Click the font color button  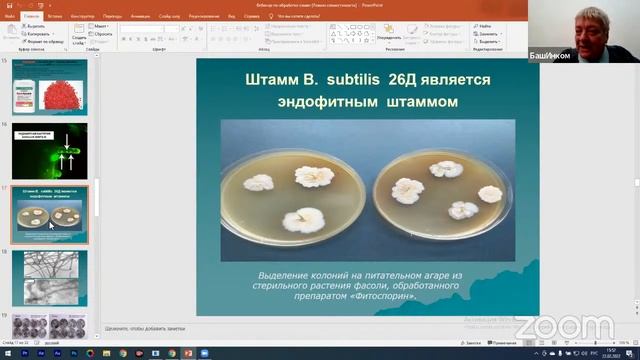[197, 39]
